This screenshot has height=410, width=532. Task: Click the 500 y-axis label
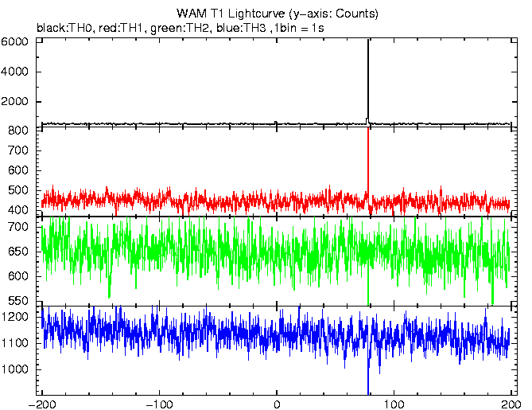click(18, 190)
